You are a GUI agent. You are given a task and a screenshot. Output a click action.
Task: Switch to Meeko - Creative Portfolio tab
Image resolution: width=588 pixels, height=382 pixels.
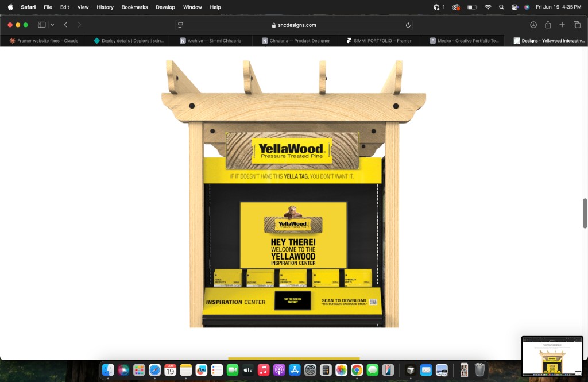coord(462,41)
